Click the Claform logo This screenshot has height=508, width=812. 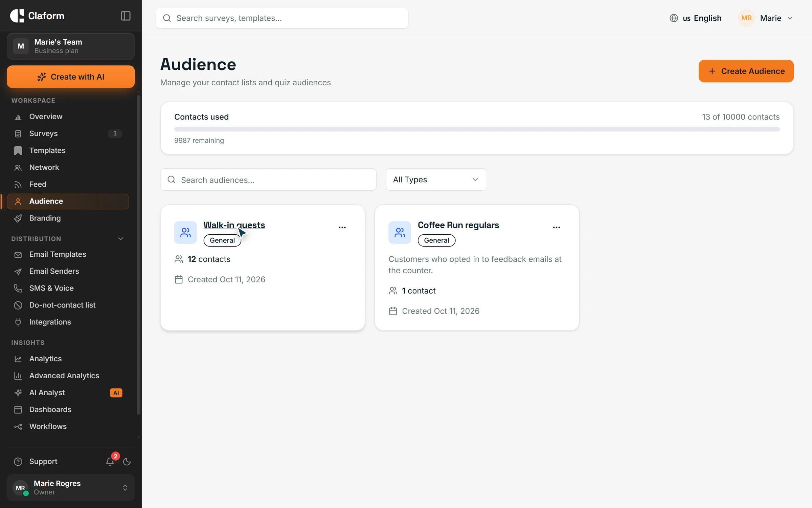pyautogui.click(x=37, y=16)
